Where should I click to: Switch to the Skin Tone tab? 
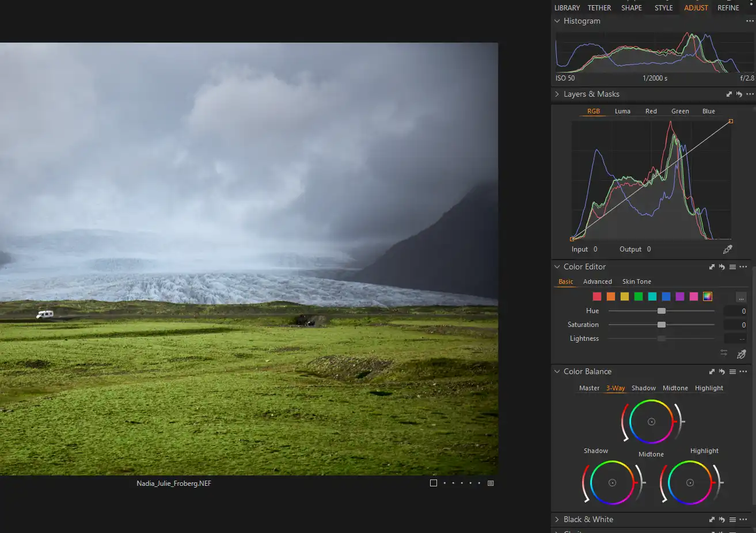coord(636,281)
